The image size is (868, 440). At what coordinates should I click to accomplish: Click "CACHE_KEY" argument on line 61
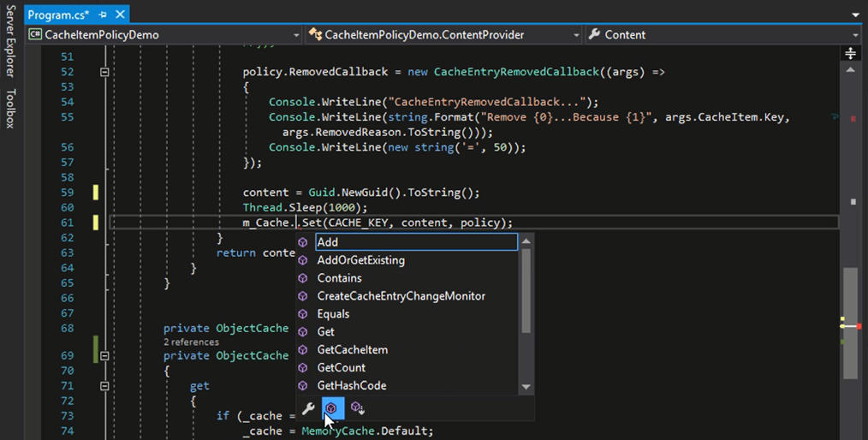coord(360,223)
